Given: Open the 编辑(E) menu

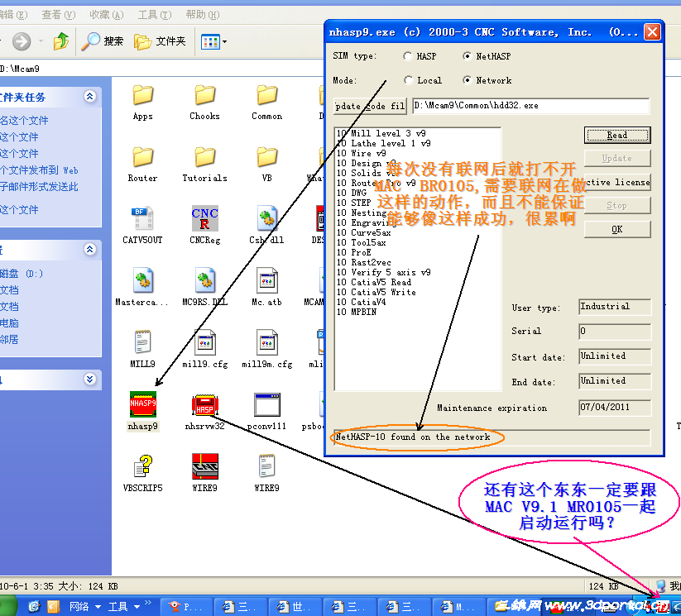Looking at the screenshot, I should coord(13,15).
